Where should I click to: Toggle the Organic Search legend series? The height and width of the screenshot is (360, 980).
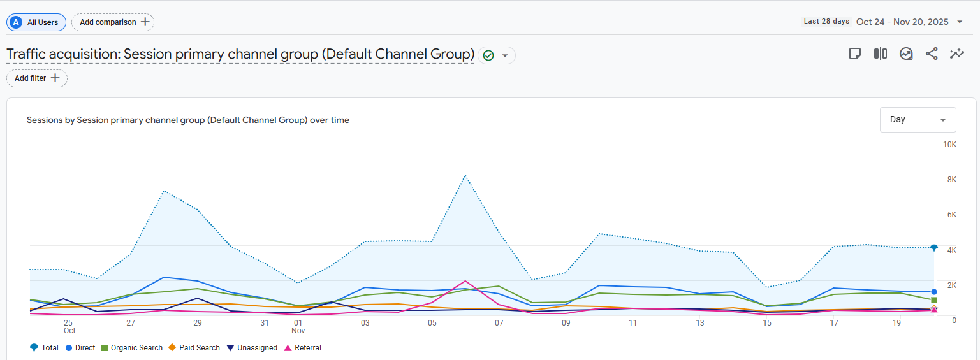click(132, 348)
